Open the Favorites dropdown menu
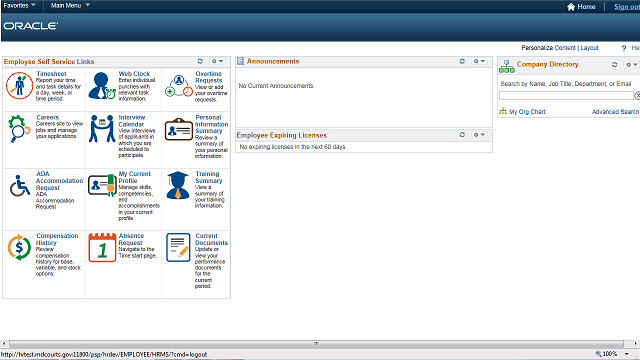Image resolution: width=640 pixels, height=360 pixels. point(19,5)
